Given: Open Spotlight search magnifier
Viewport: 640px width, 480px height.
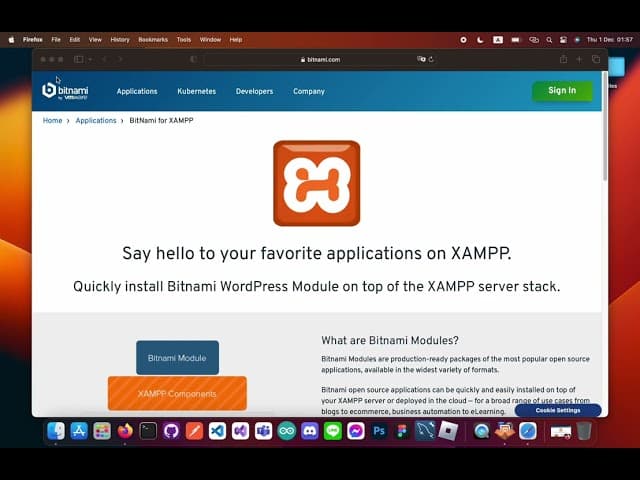Looking at the screenshot, I should 549,40.
